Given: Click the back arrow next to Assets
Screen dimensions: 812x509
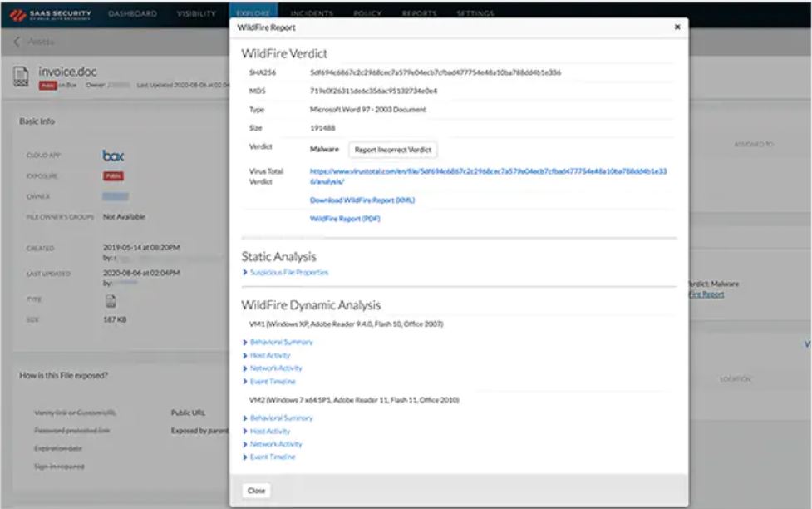Looking at the screenshot, I should click(x=15, y=39).
